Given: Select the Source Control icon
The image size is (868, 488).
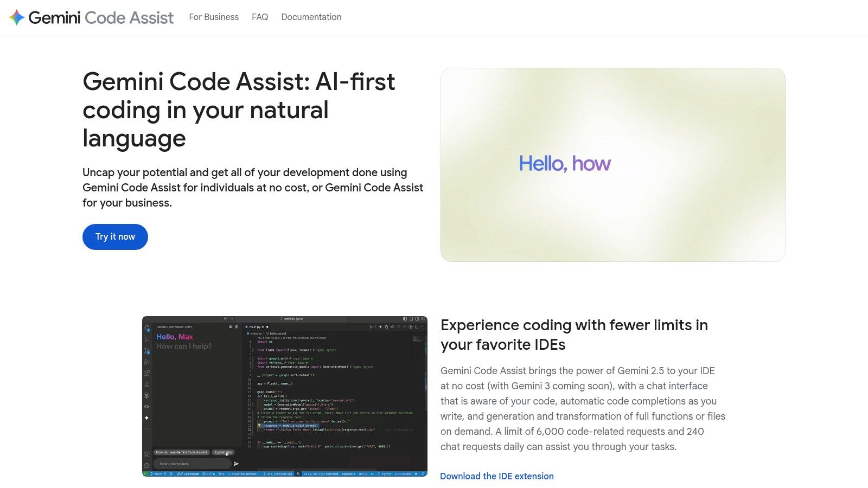Looking at the screenshot, I should coord(146,351).
